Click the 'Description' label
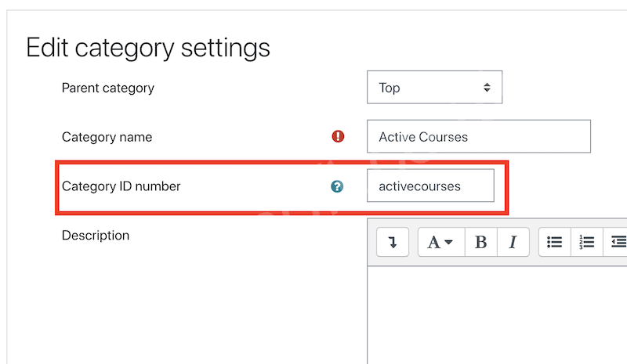The width and height of the screenshot is (627, 364). [x=96, y=236]
